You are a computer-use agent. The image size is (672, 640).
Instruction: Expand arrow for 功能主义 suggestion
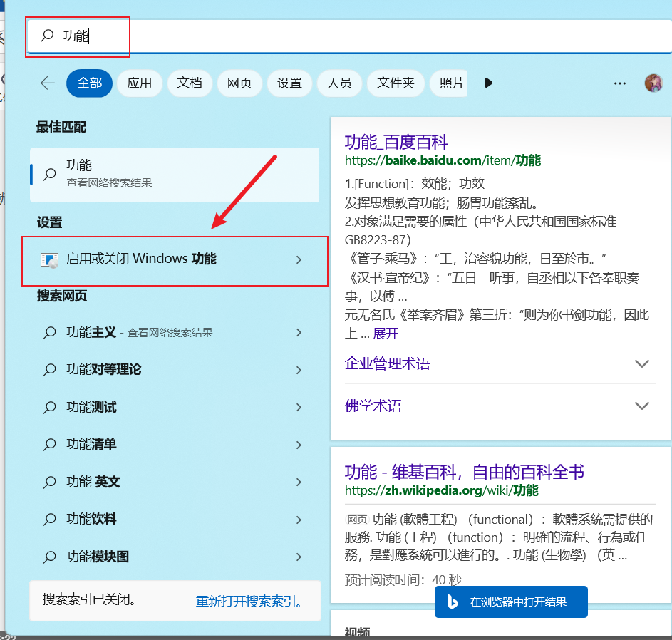299,333
